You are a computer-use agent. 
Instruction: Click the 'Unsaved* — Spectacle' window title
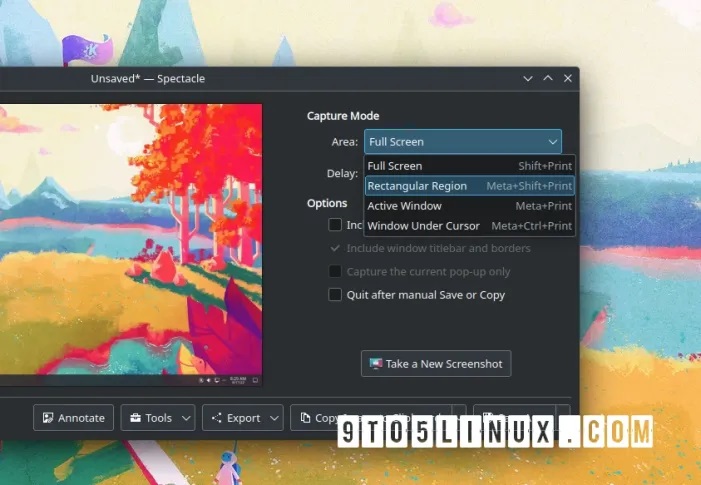pos(148,79)
